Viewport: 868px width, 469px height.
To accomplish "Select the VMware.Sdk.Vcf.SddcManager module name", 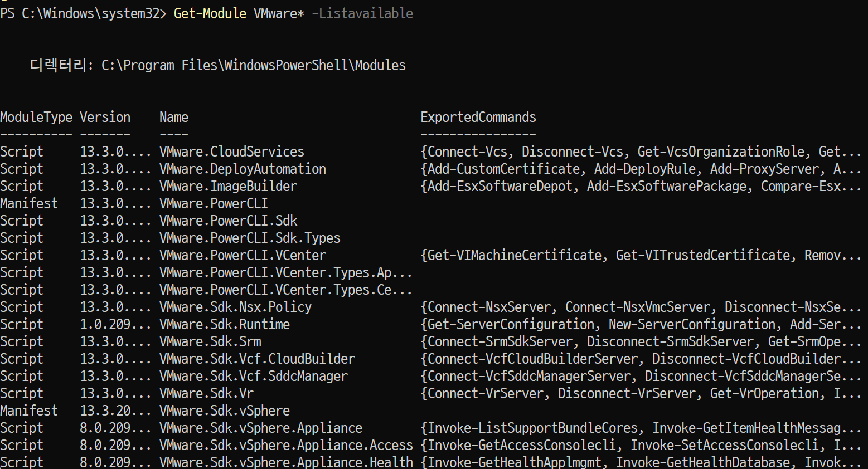I will pos(254,376).
